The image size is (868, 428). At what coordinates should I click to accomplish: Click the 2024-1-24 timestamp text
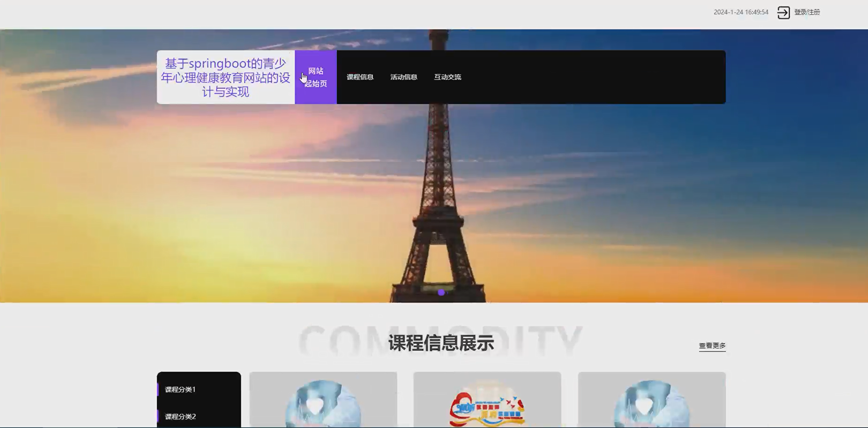tap(741, 12)
